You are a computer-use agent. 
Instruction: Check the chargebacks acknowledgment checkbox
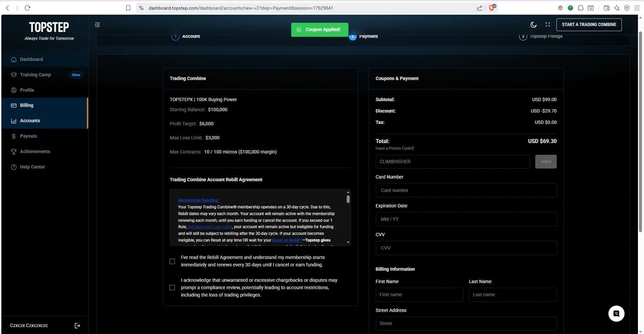172,288
